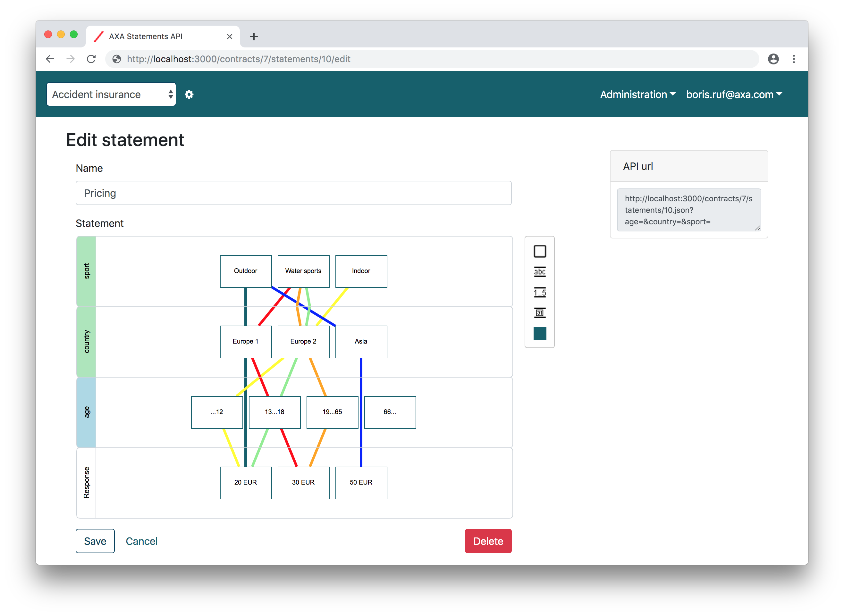
Task: Open Chrome three-dot menu
Action: coord(794,59)
